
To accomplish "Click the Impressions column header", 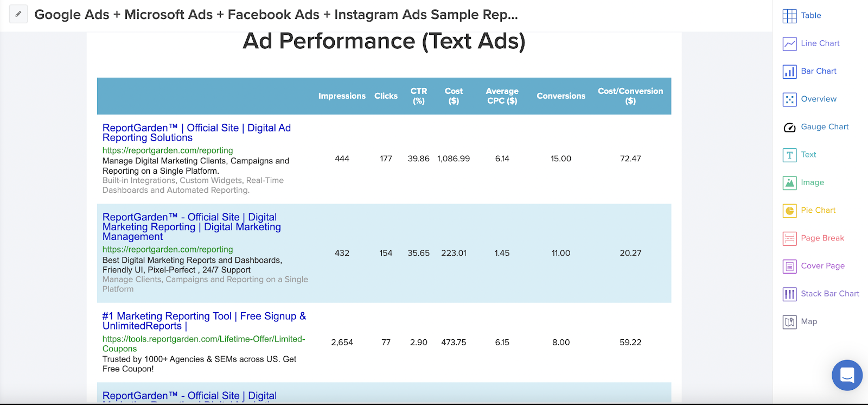I will click(x=342, y=96).
